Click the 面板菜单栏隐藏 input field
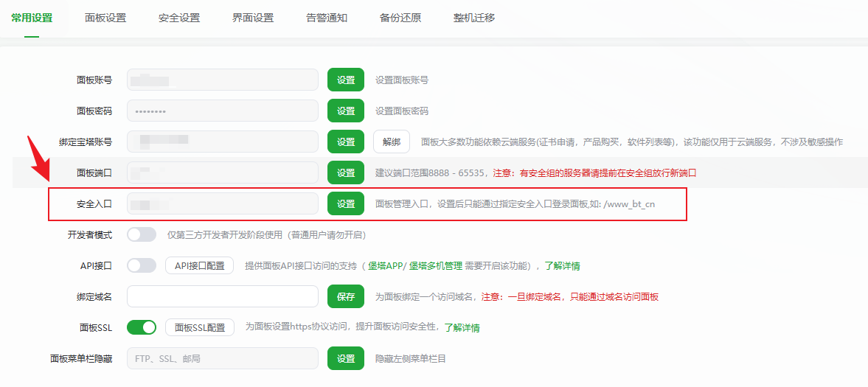 tap(222, 358)
